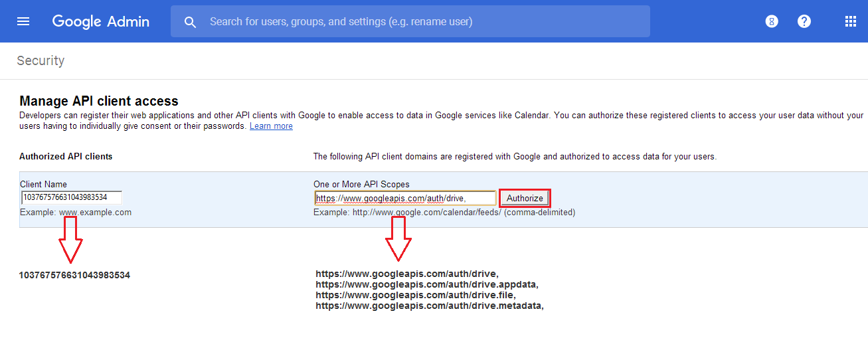Click the Authorized API clients label

tap(66, 157)
